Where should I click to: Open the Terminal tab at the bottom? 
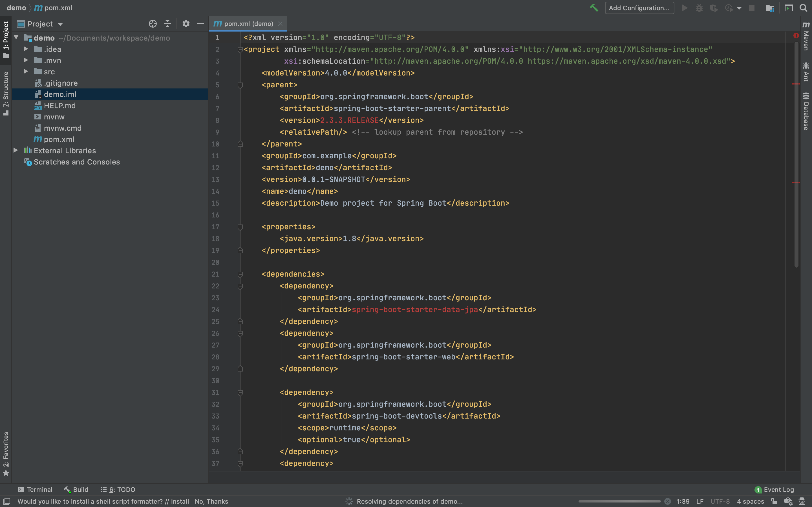coord(35,490)
